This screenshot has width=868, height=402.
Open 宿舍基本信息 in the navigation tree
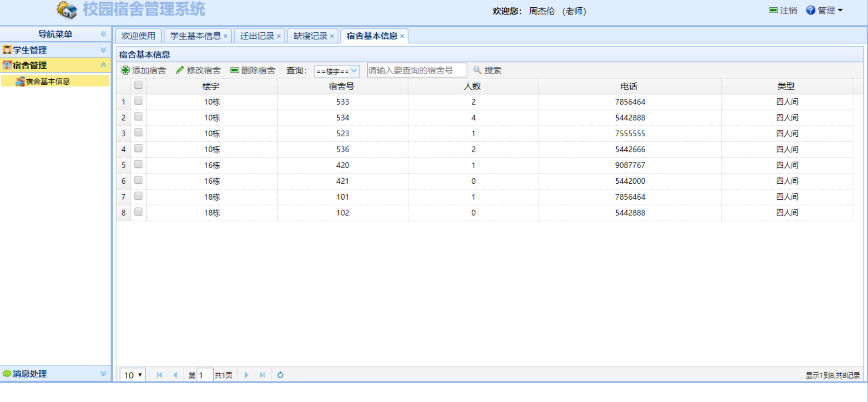(x=48, y=81)
